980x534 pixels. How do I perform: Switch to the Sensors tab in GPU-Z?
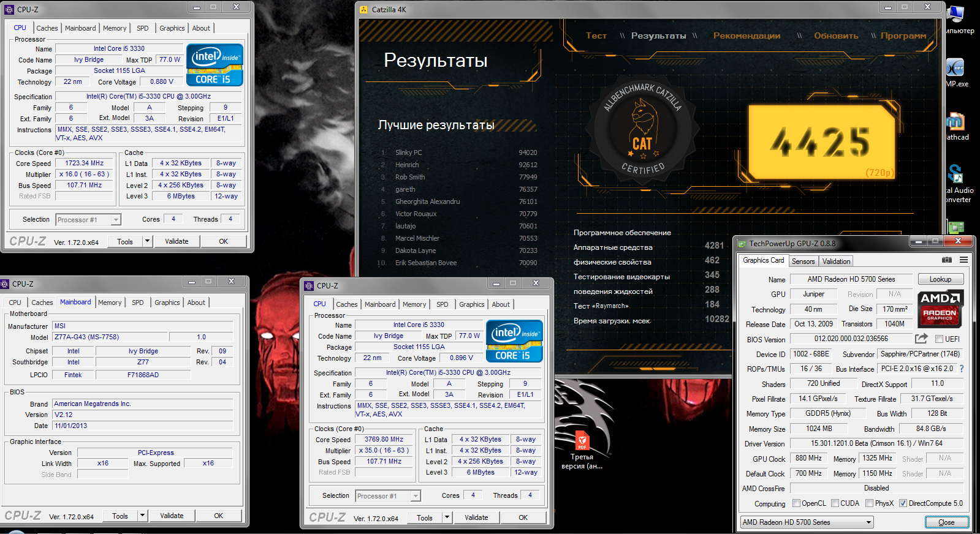(x=803, y=261)
